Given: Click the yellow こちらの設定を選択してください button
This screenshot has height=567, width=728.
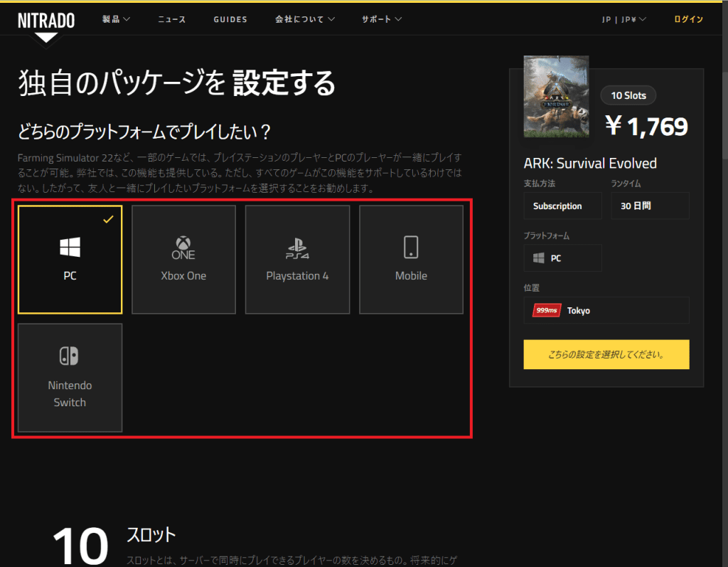Looking at the screenshot, I should (x=606, y=354).
